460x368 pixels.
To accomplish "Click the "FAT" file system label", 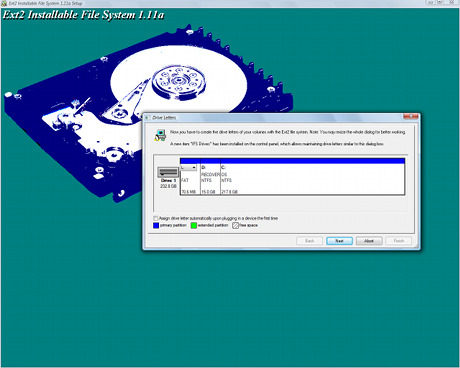I will (185, 180).
